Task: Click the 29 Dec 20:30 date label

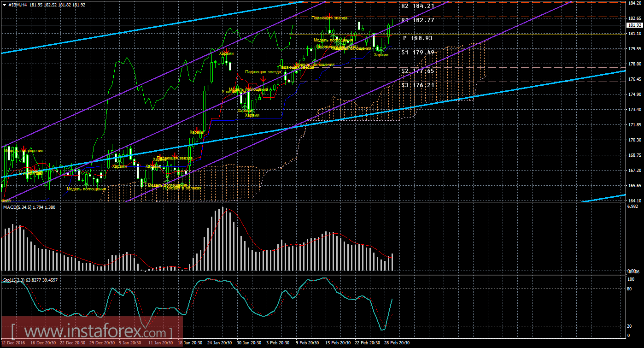Action: point(101,343)
